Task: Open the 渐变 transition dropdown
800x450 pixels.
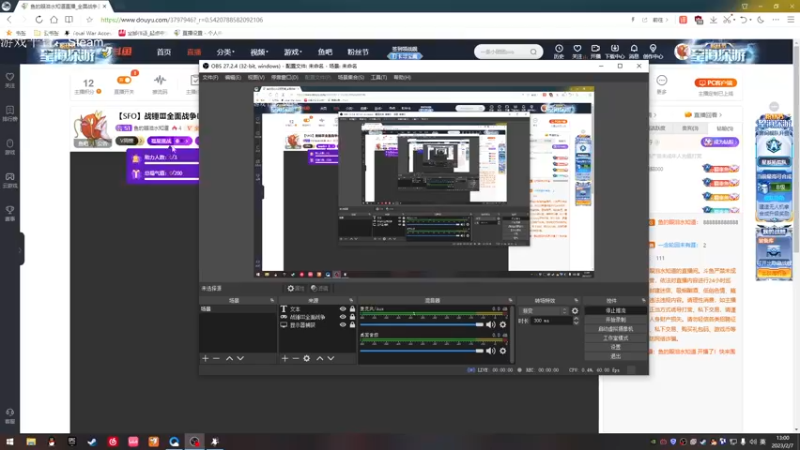Action: [x=543, y=311]
